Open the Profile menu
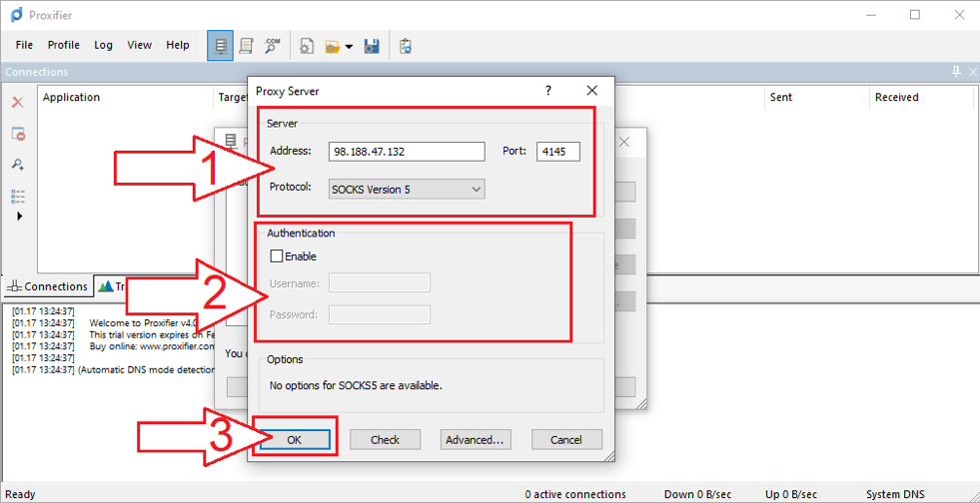This screenshot has height=503, width=980. pyautogui.click(x=64, y=45)
